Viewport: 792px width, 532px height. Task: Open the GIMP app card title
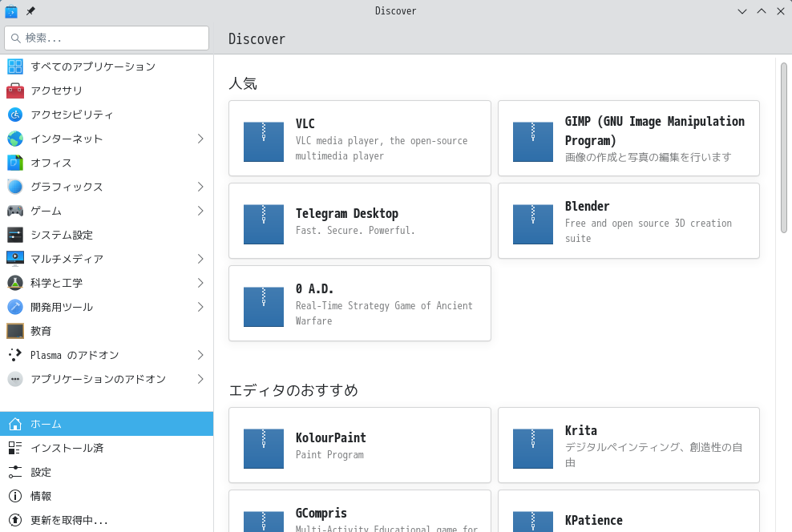(655, 131)
